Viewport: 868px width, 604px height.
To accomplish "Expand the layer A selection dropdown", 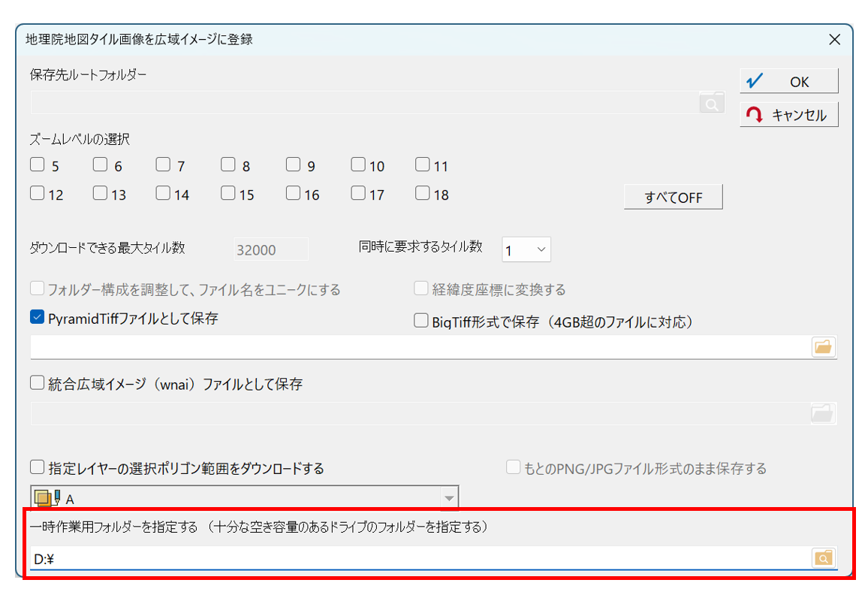I will (x=449, y=498).
